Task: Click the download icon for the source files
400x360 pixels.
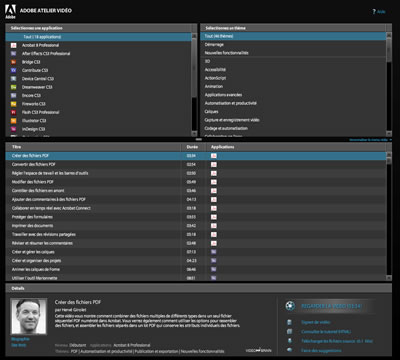Action: pyautogui.click(x=289, y=341)
